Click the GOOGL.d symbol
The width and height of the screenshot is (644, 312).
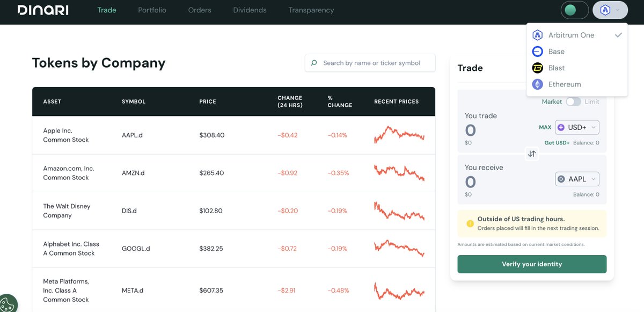[136, 249]
